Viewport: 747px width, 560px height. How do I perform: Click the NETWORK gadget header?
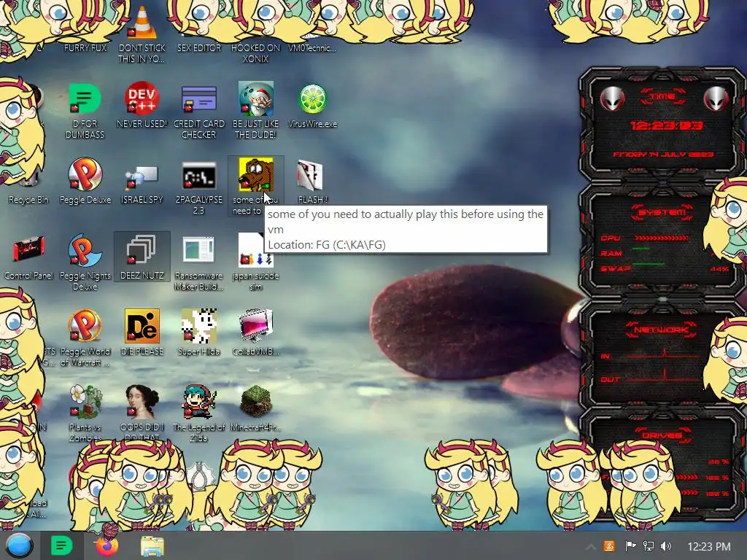662,330
